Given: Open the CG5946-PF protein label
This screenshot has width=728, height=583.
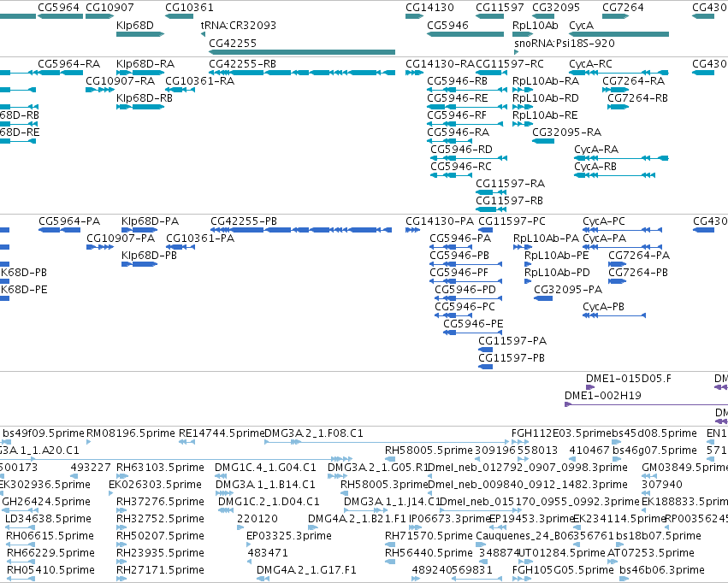Looking at the screenshot, I should coord(459,273).
